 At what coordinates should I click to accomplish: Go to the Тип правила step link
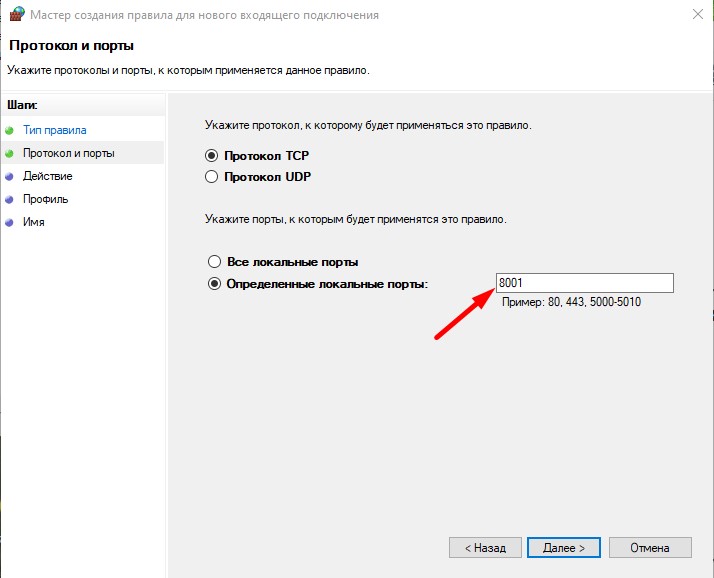55,130
